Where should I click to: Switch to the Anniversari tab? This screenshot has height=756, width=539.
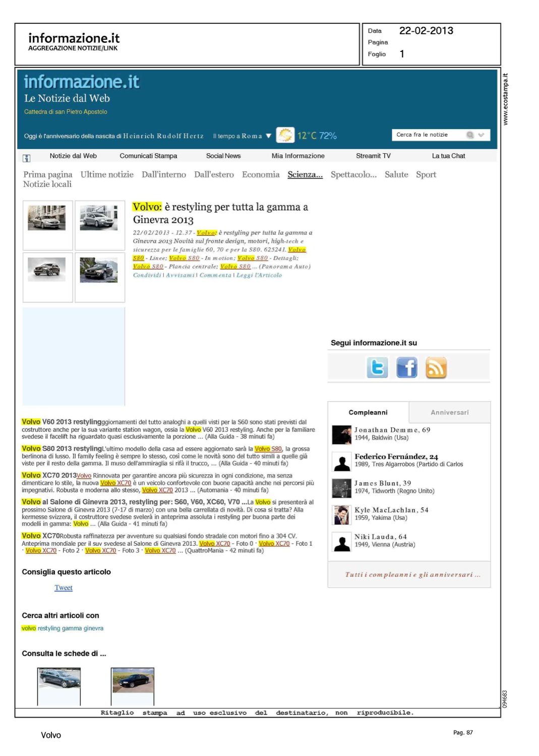449,412
